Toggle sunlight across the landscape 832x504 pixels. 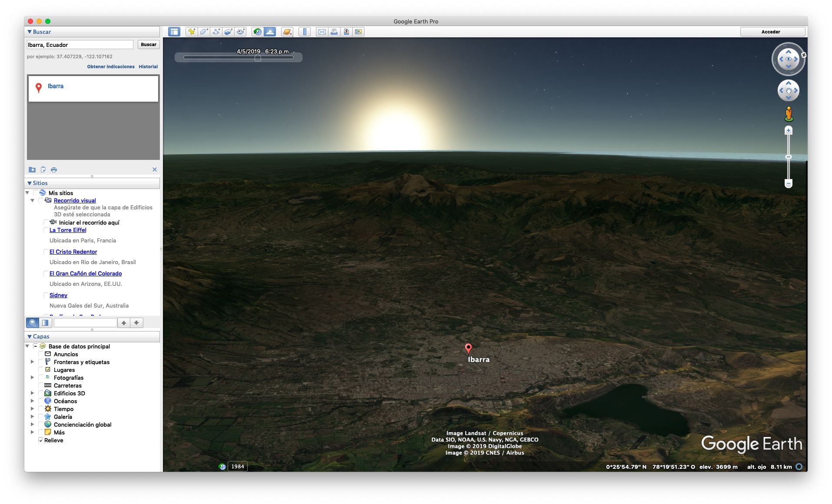(x=270, y=32)
